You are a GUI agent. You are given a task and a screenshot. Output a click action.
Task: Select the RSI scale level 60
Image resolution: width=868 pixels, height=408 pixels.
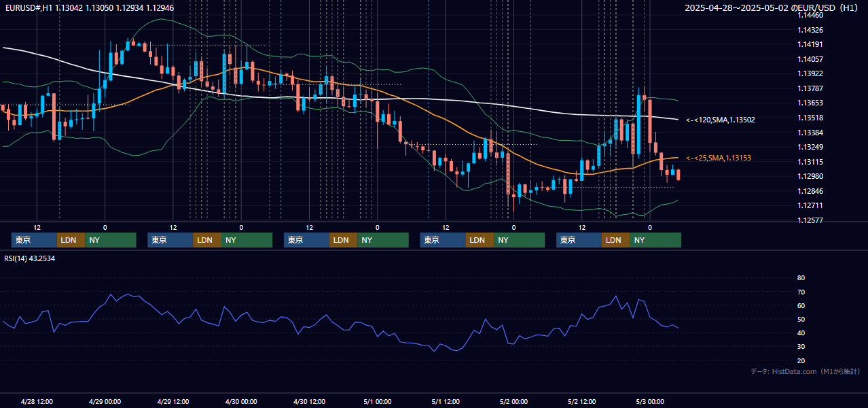801,305
